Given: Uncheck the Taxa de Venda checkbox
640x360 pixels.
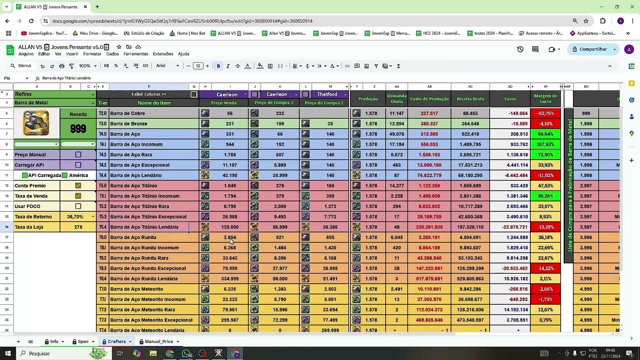Looking at the screenshot, I should point(78,196).
